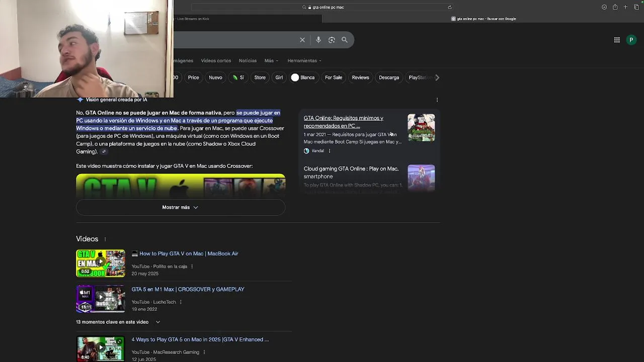Select the Sí filter chip
The width and height of the screenshot is (644, 362).
(238, 77)
